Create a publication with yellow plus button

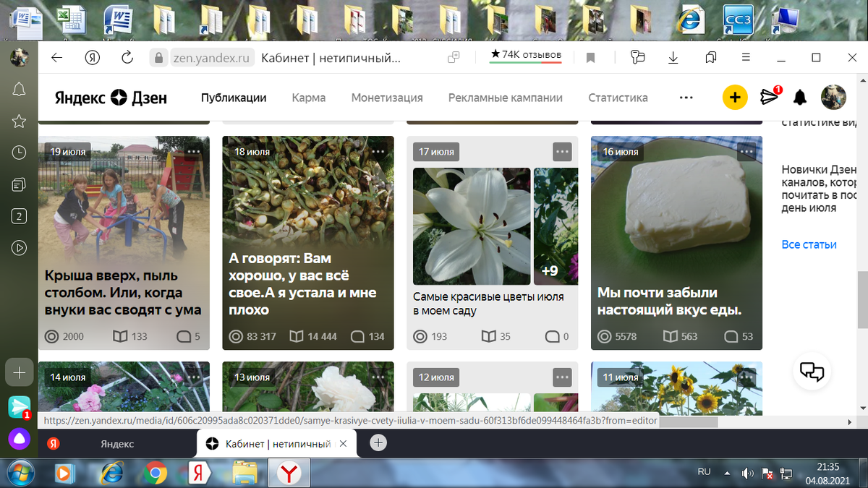click(x=735, y=97)
